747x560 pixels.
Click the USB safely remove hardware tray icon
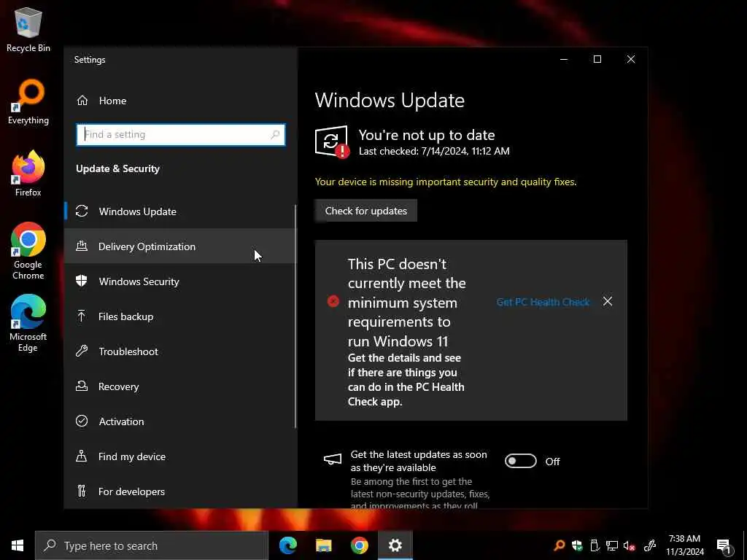point(595,545)
